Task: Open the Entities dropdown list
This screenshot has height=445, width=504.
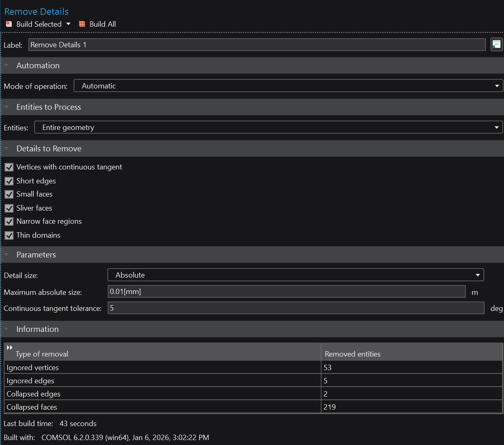Action: 268,127
